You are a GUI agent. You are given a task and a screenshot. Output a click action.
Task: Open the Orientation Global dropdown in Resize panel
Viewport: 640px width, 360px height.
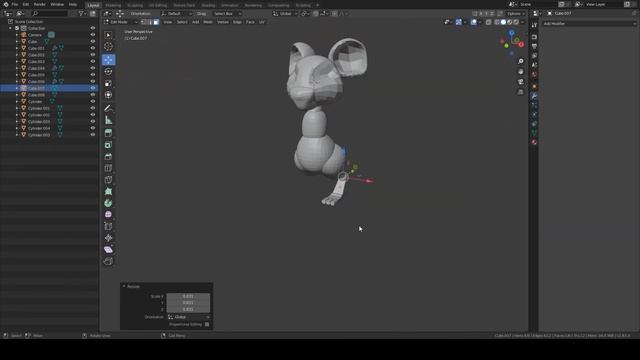[x=189, y=317]
